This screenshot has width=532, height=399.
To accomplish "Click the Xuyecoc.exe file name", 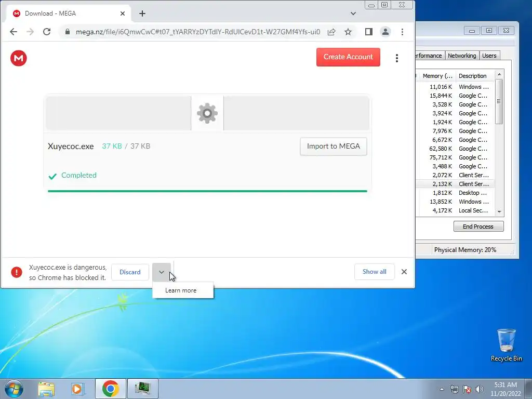I will coord(71,146).
